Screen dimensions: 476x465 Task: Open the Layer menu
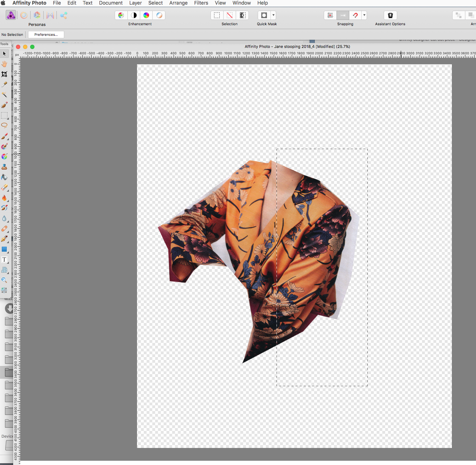tap(135, 3)
